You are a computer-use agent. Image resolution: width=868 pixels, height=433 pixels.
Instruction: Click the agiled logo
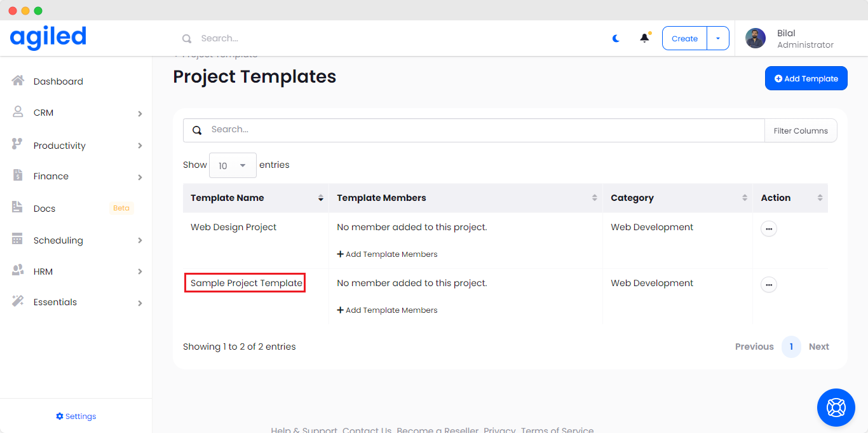pos(48,38)
